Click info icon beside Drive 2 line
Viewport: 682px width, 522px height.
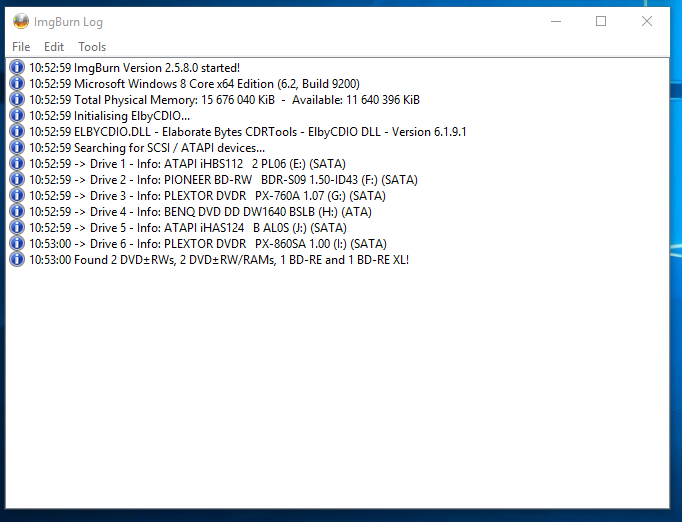coord(17,180)
